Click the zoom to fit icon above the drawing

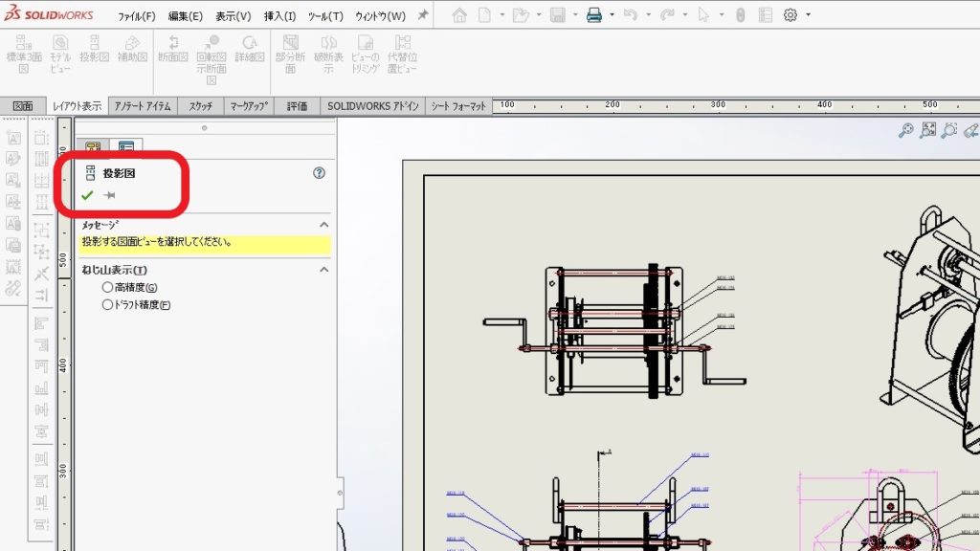[927, 131]
